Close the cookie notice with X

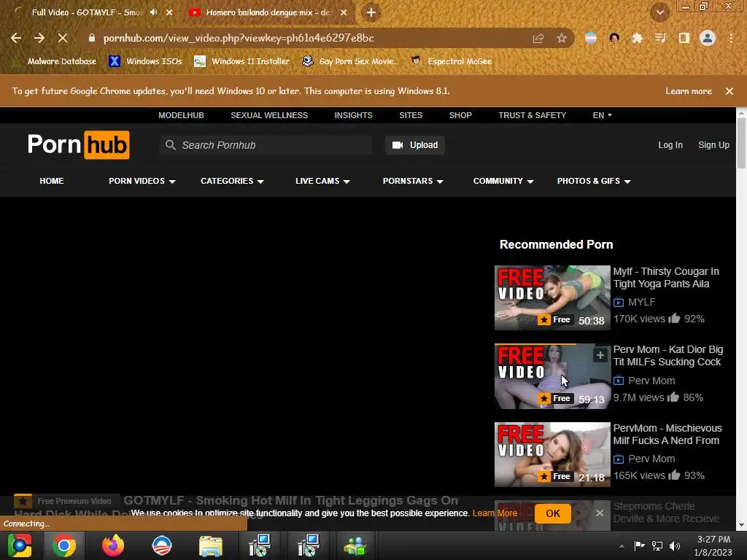600,513
